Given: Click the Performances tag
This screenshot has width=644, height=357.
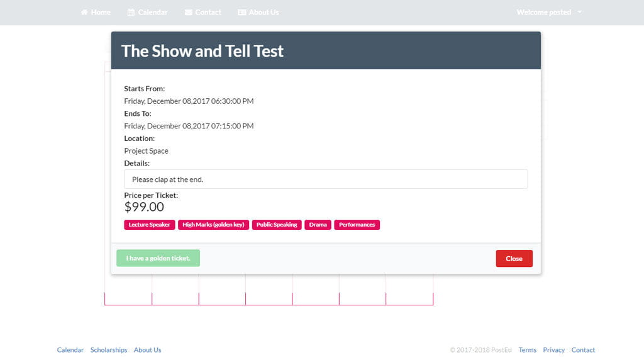Looking at the screenshot, I should point(357,225).
